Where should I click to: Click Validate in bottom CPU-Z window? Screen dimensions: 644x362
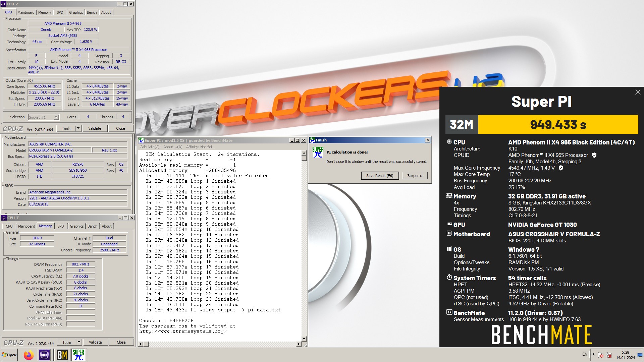tap(95, 342)
